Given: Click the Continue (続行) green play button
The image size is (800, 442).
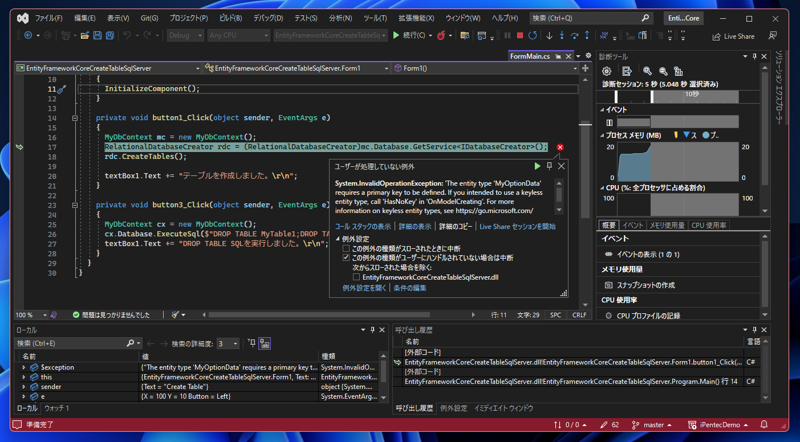Looking at the screenshot, I should [396, 36].
